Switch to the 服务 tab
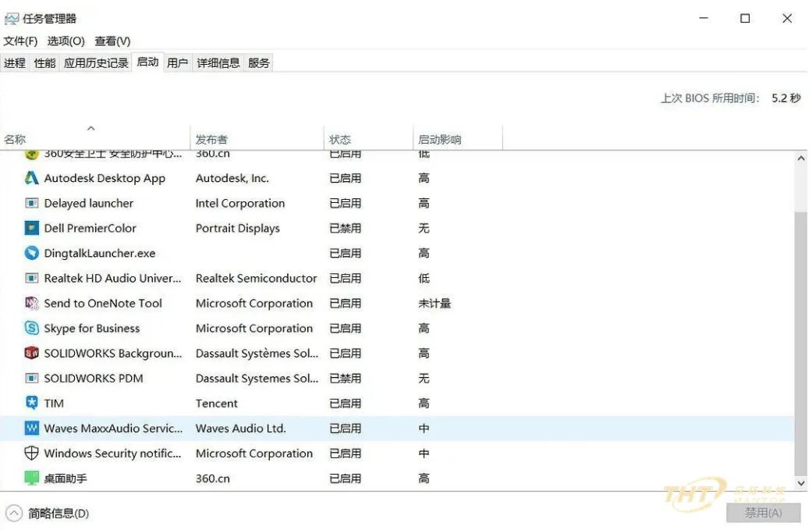 coord(259,62)
